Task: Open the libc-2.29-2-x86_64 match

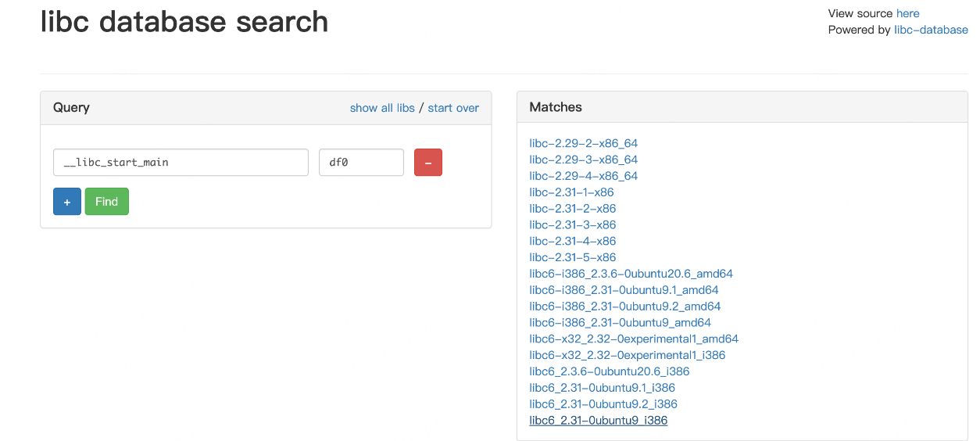Action: (x=583, y=143)
